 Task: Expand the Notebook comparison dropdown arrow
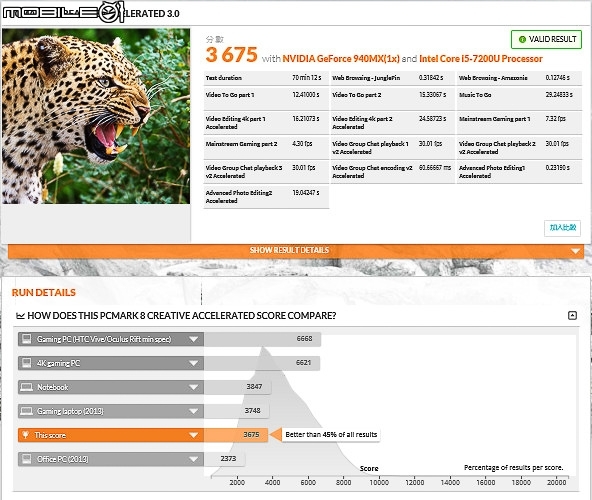pos(193,387)
